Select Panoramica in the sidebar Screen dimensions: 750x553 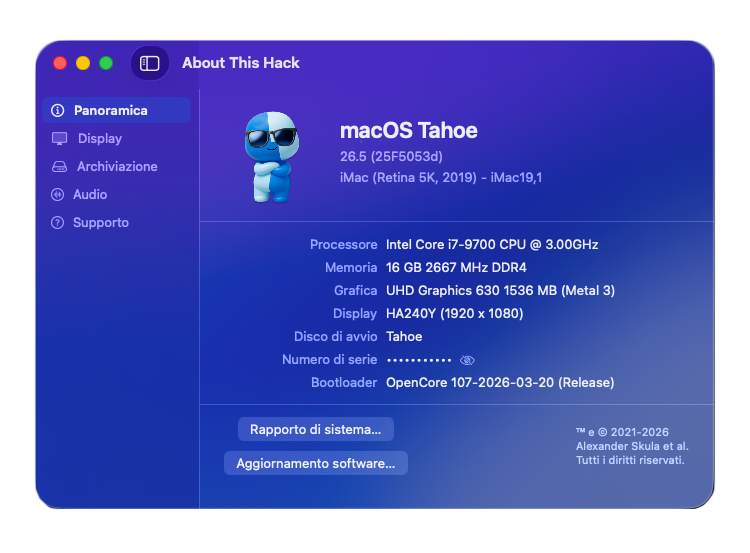117,111
